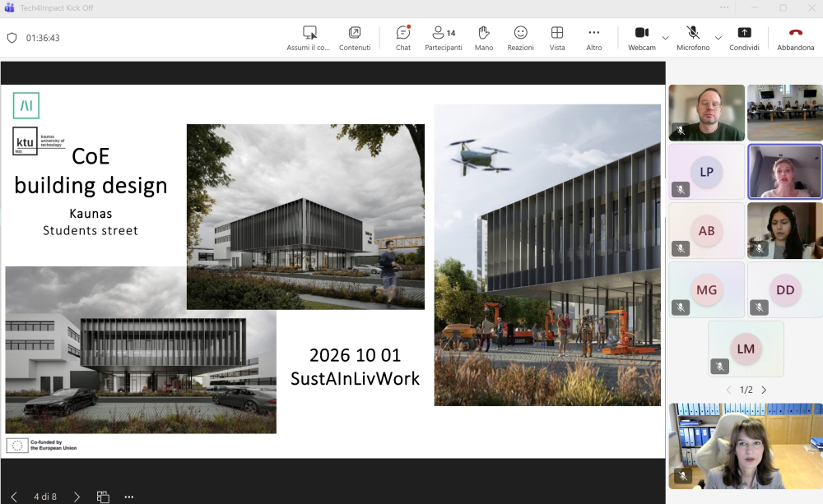The image size is (823, 504).
Task: Leave meeting with Abbandona button
Action: coord(795,37)
